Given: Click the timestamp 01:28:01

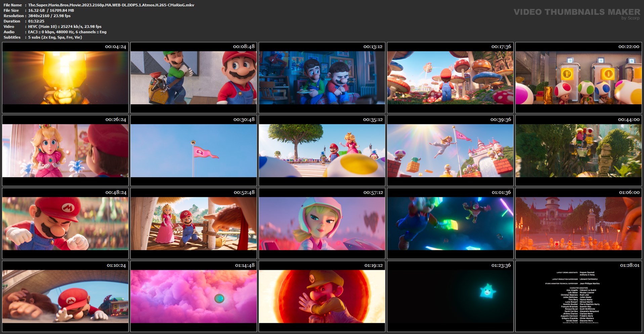Looking at the screenshot, I should [630, 265].
